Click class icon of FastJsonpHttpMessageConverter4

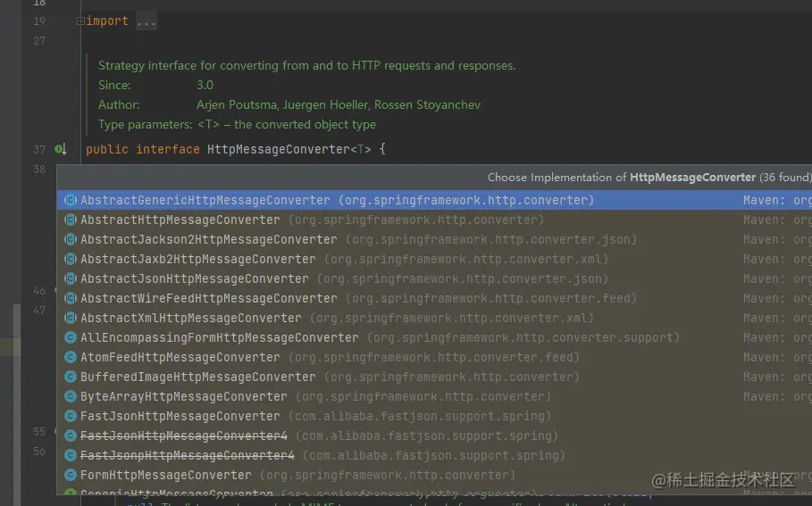point(71,456)
